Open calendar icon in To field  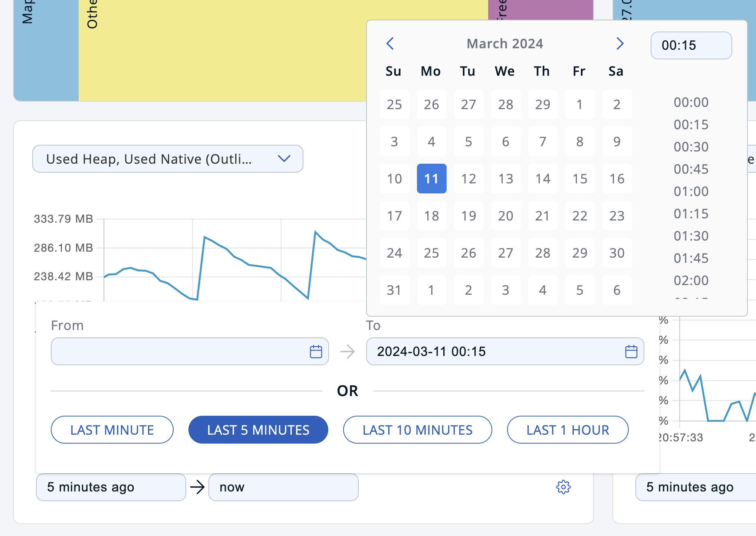click(631, 352)
